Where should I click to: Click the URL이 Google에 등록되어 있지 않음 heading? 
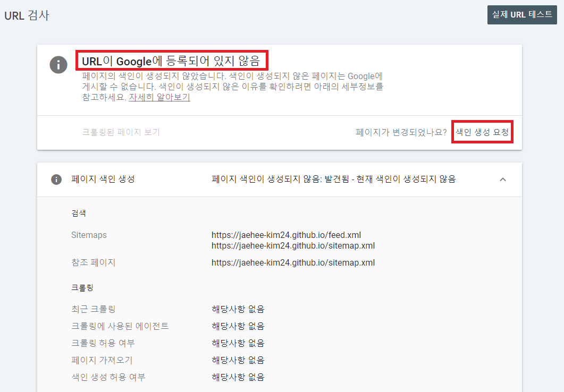click(171, 61)
